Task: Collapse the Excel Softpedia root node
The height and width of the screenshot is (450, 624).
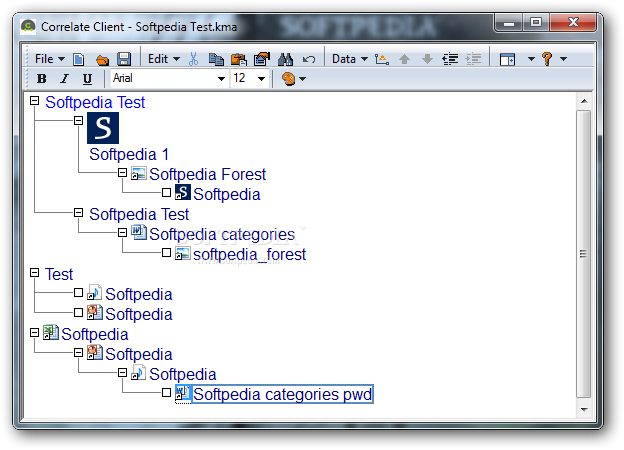Action: point(35,333)
